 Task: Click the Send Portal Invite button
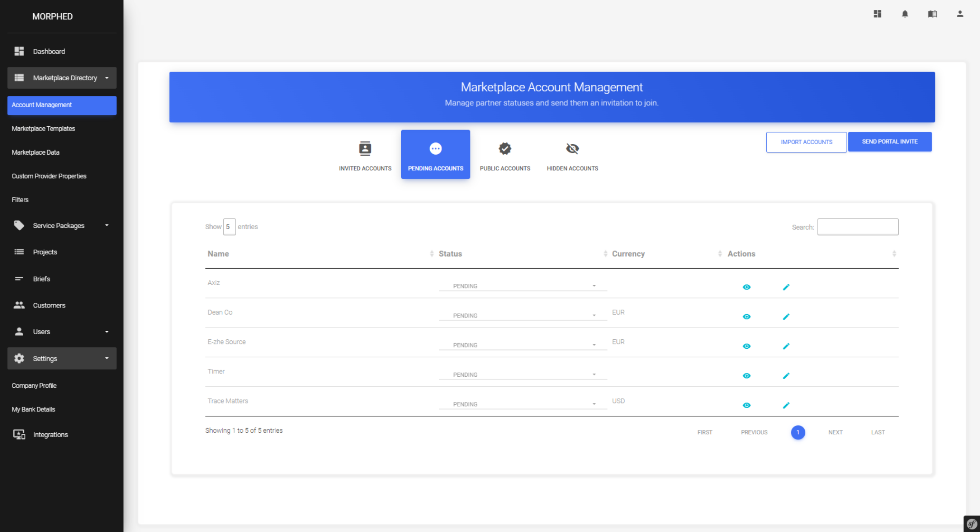tap(889, 142)
